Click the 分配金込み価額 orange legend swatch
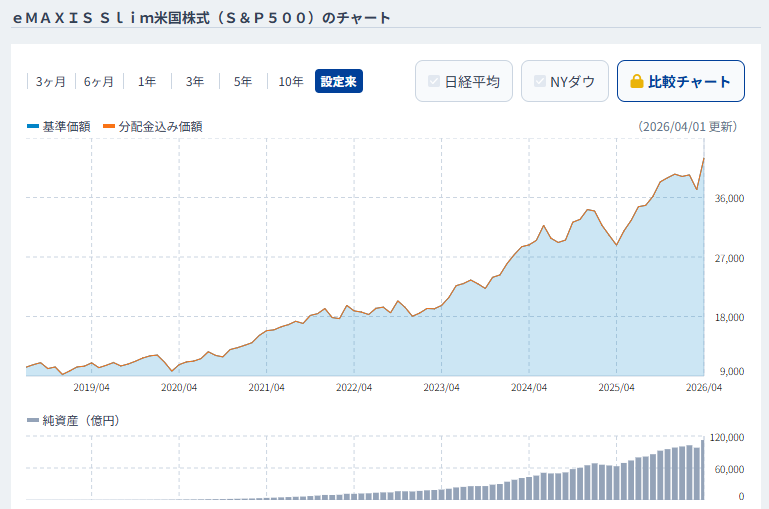The height and width of the screenshot is (509, 769). pos(109,127)
